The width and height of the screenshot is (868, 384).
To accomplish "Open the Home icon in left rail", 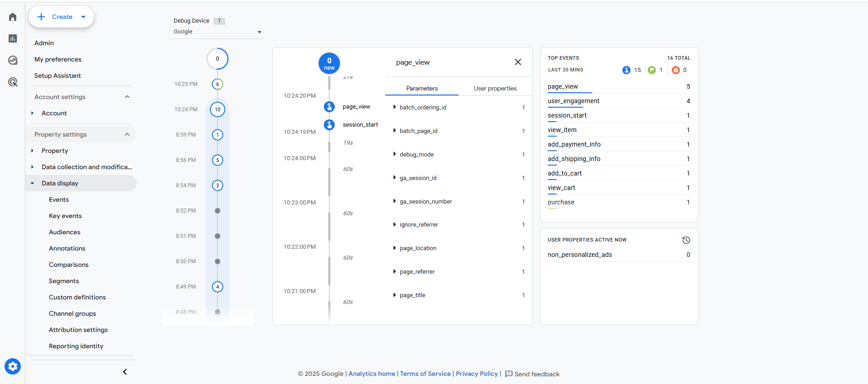I will [13, 17].
